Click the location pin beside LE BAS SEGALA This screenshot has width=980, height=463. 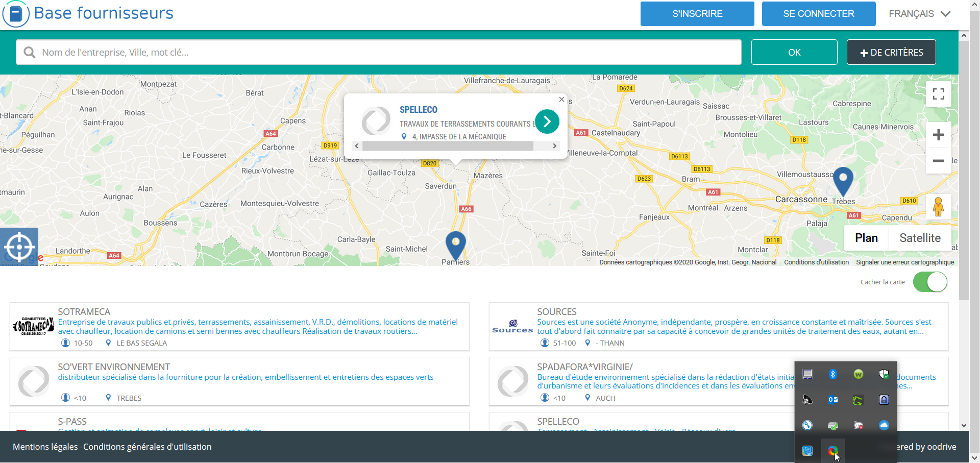108,343
